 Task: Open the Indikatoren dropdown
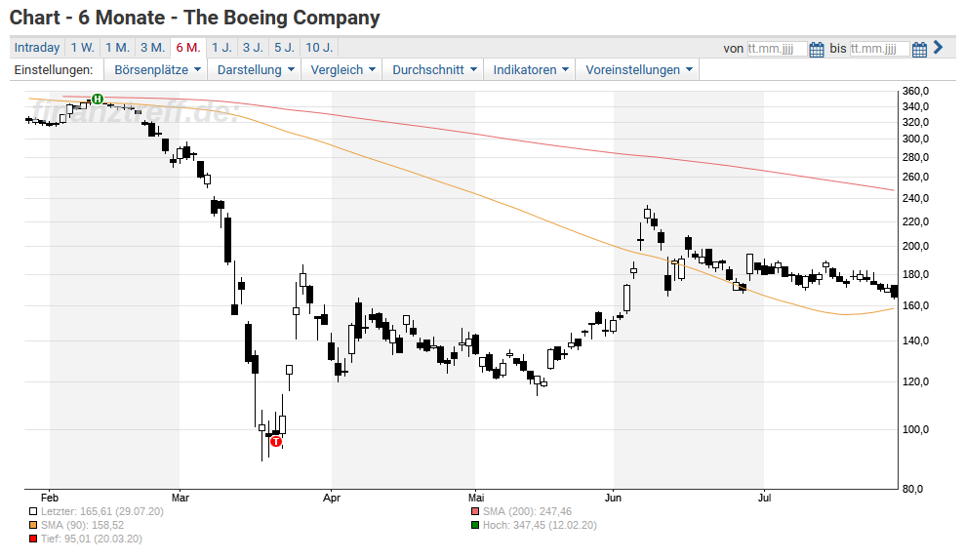coord(531,70)
